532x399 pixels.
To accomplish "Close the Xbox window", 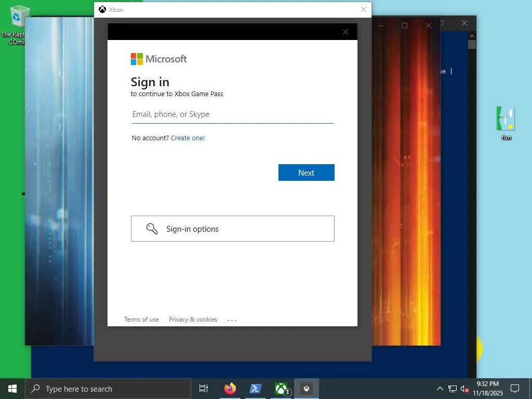I will [363, 9].
